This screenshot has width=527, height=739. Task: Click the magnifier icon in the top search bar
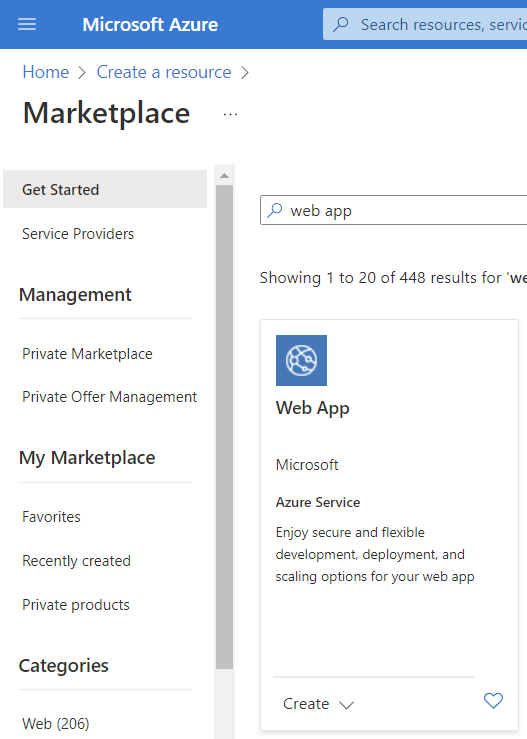(340, 24)
